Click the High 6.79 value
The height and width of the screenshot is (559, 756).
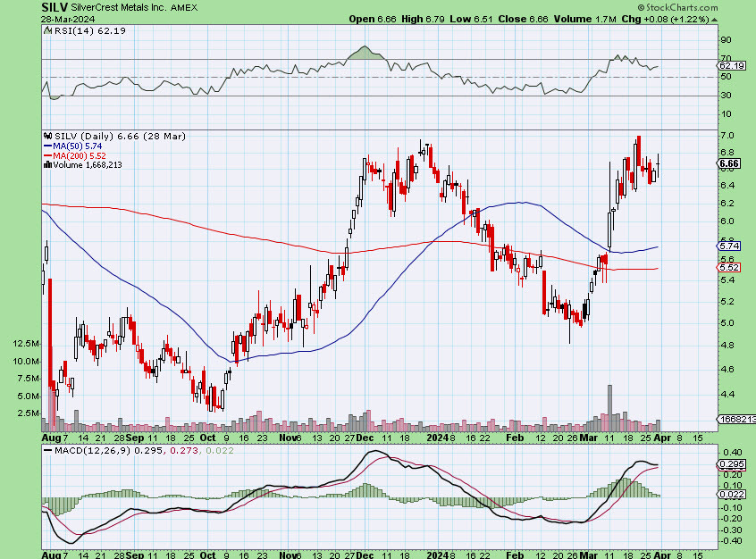[x=424, y=20]
